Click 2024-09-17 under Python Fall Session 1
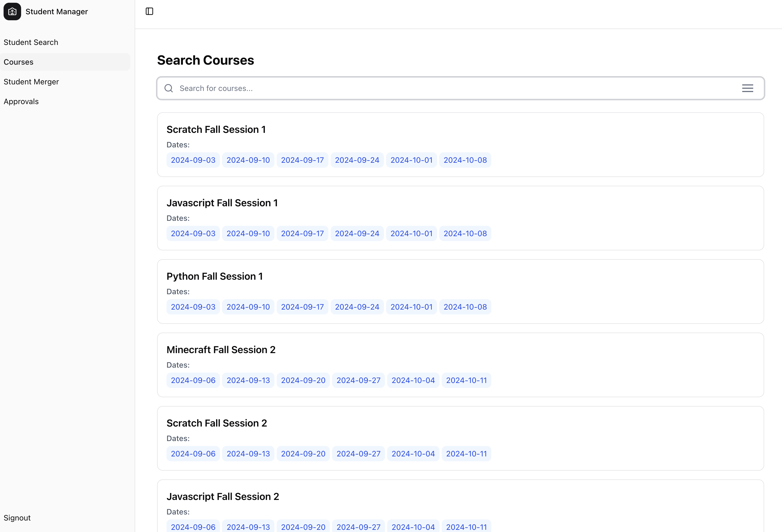 [x=302, y=307]
